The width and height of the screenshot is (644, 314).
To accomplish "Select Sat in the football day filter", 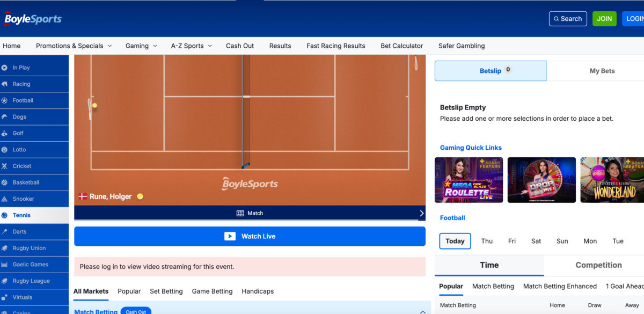I will click(536, 241).
